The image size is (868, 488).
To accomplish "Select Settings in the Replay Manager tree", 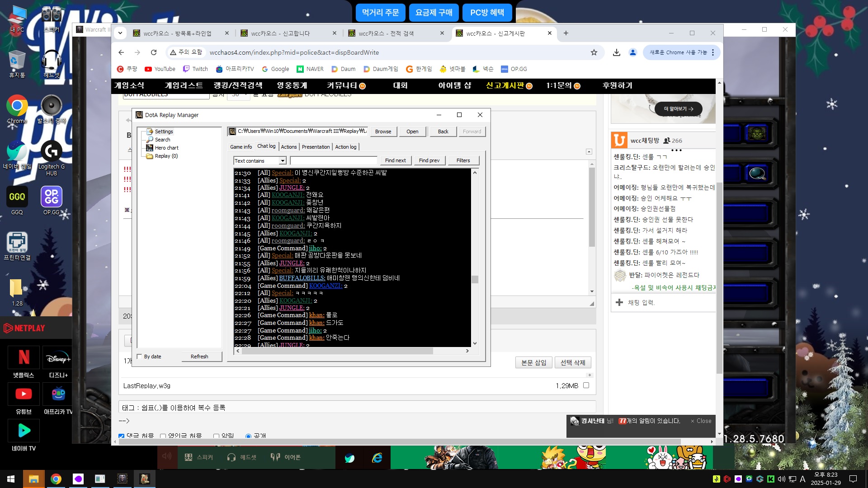I will (x=164, y=131).
